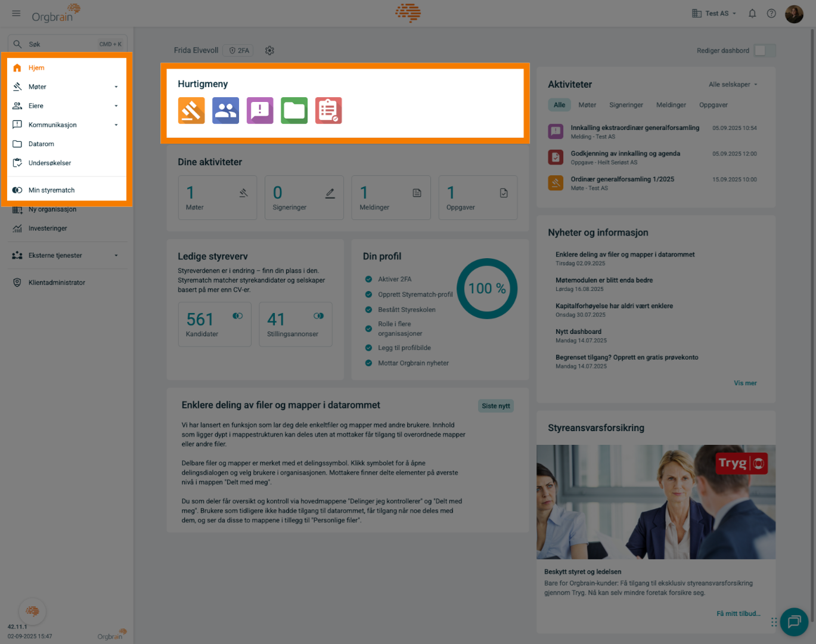Click the message icon beside Innkalling ekstraordinær generalforsamling

[x=556, y=131]
